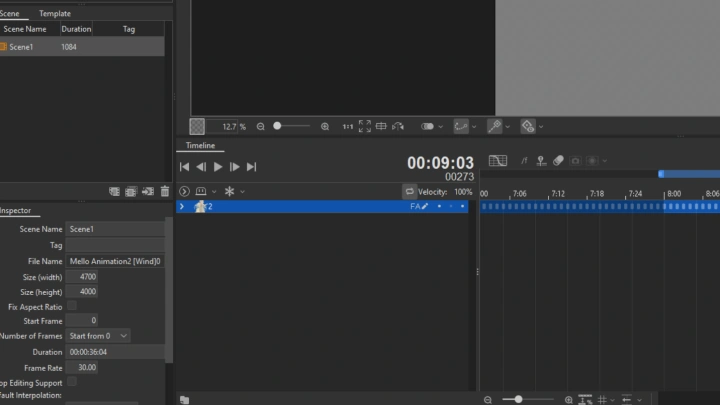
Task: Switch to the Template tab
Action: click(x=55, y=14)
